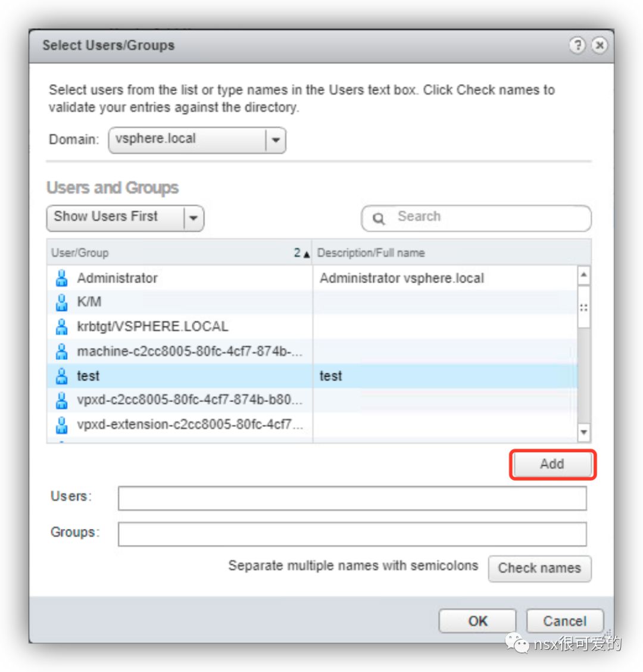Click the Search field

pyautogui.click(x=476, y=218)
